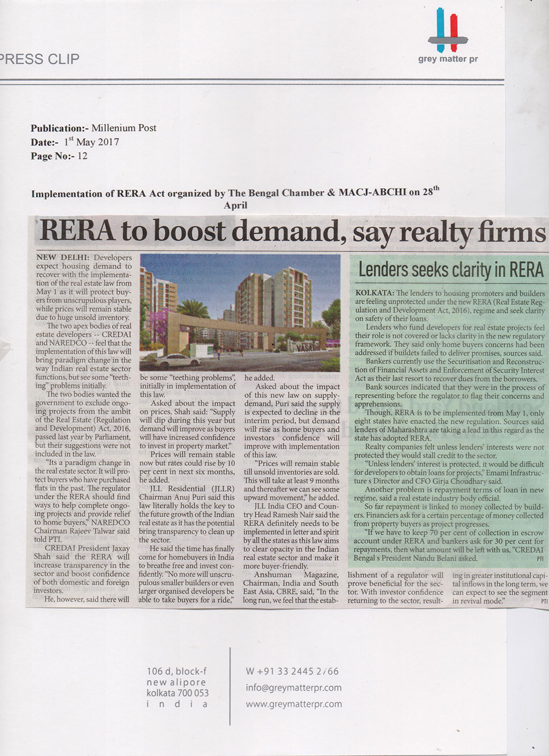Click 'Publication:- Millenium Post' line
The image size is (549, 756).
coord(93,128)
